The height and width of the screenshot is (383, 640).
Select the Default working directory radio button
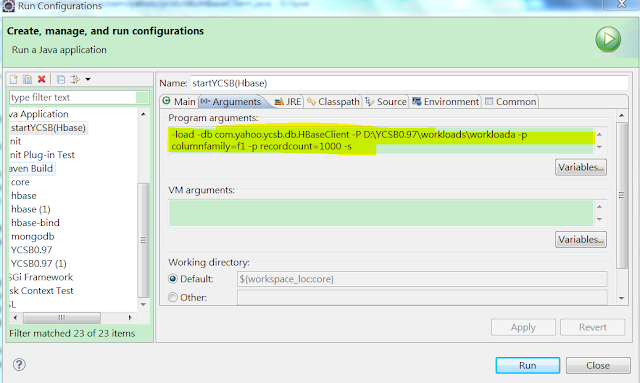(x=173, y=279)
